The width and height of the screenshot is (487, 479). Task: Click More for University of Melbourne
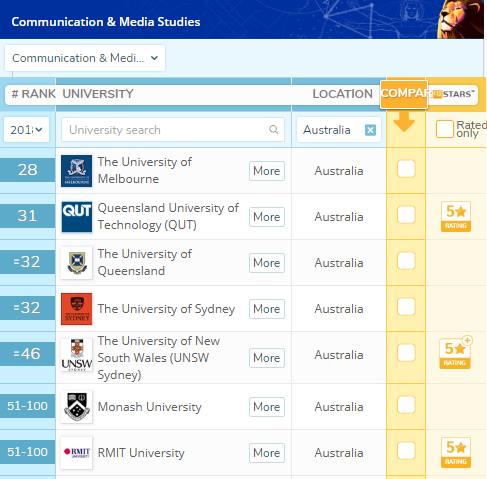click(x=267, y=171)
